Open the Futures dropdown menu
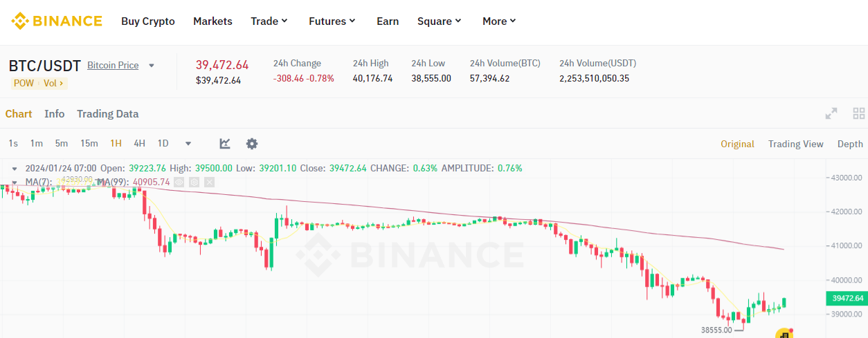 tap(332, 21)
